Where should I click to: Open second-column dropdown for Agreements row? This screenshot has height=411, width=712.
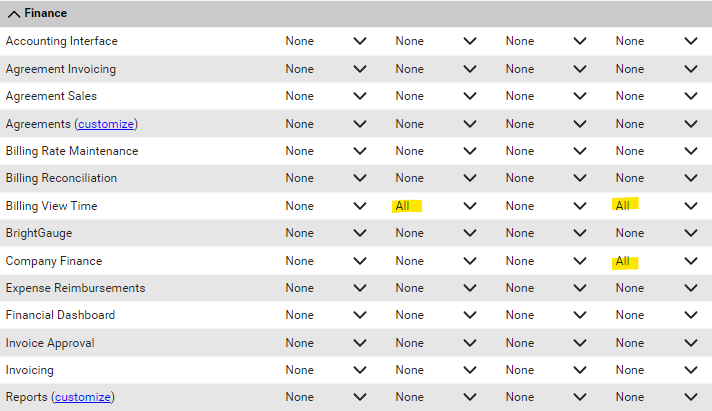(435, 124)
